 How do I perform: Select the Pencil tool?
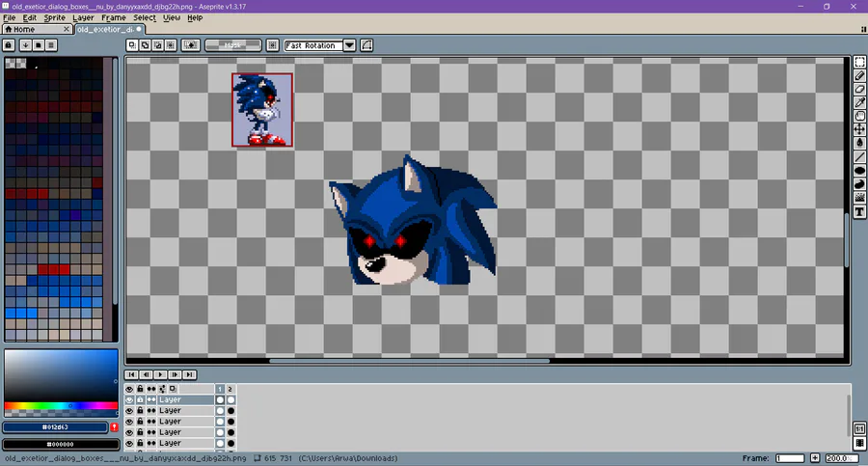click(859, 76)
